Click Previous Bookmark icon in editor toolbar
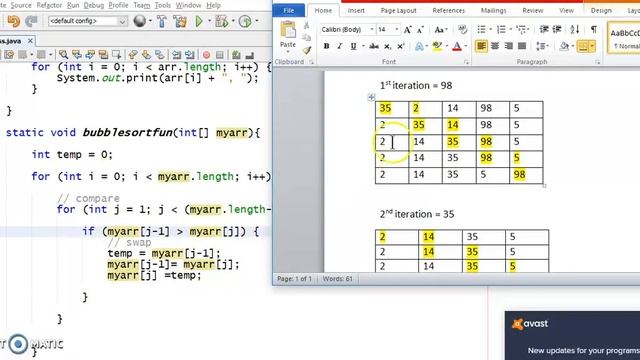The height and width of the screenshot is (360, 640). pos(133,54)
